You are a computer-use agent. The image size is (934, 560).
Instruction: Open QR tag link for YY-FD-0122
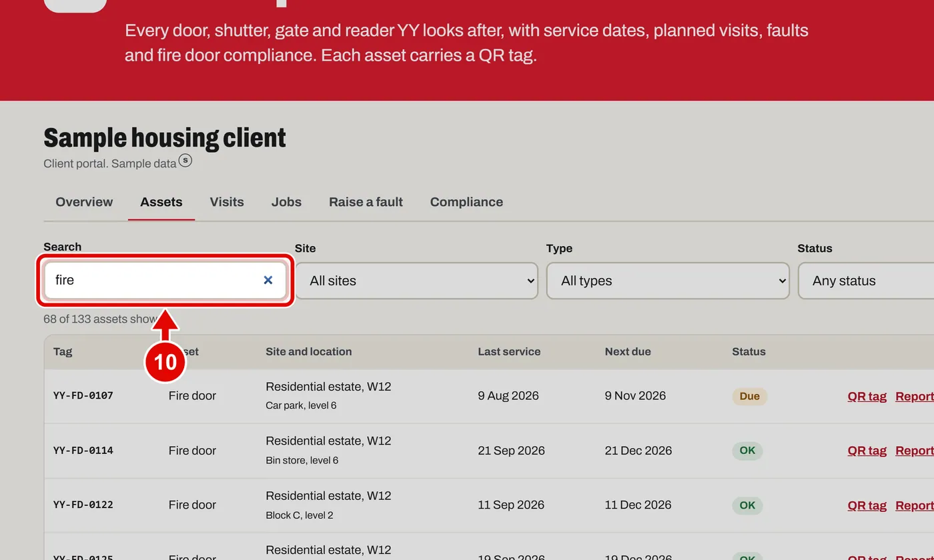867,505
